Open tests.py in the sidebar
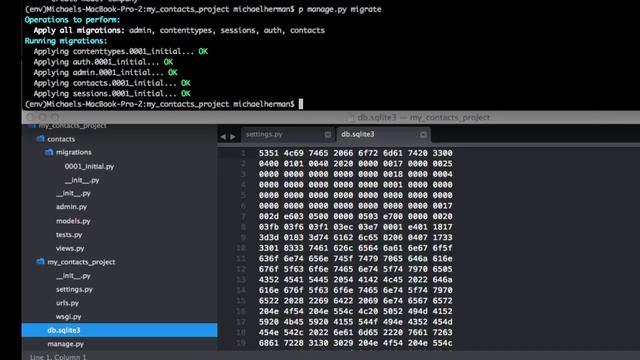 click(x=69, y=235)
